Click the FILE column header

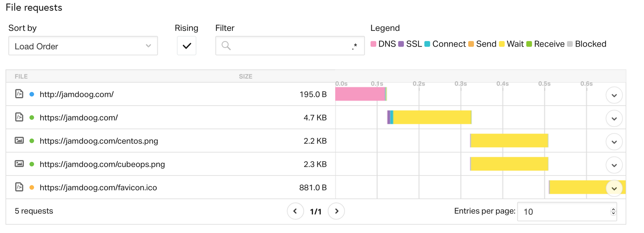(21, 76)
